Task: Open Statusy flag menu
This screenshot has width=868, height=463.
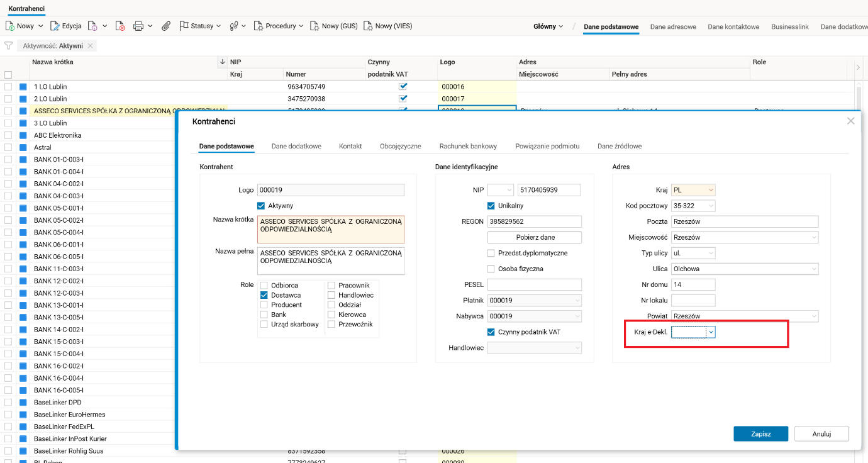Action: tap(200, 26)
